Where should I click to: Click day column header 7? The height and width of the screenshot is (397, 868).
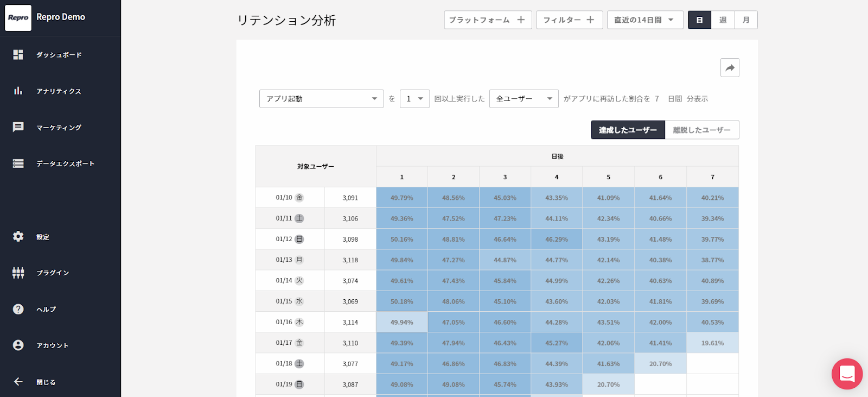(712, 177)
